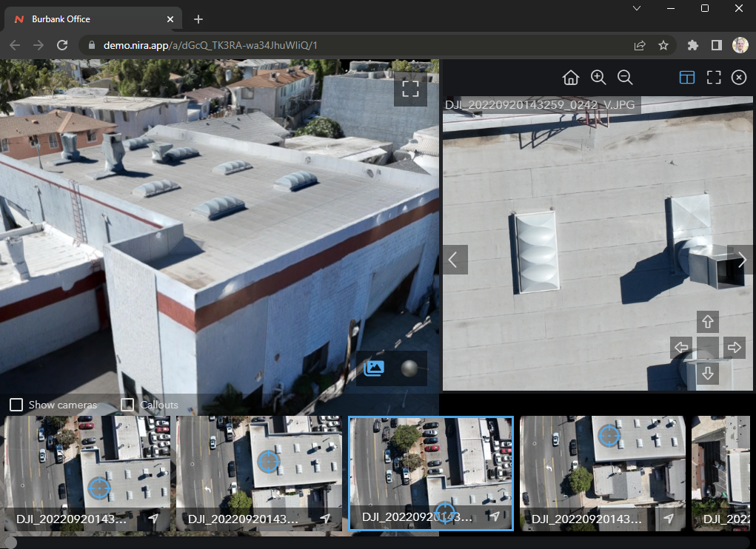This screenshot has height=549, width=756.
Task: Open the tab search dropdown chevron
Action: coord(637,8)
